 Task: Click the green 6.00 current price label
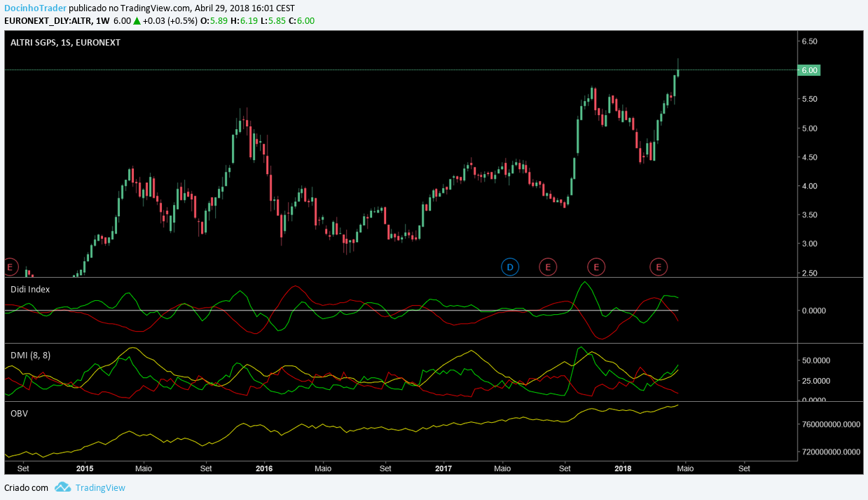click(809, 70)
